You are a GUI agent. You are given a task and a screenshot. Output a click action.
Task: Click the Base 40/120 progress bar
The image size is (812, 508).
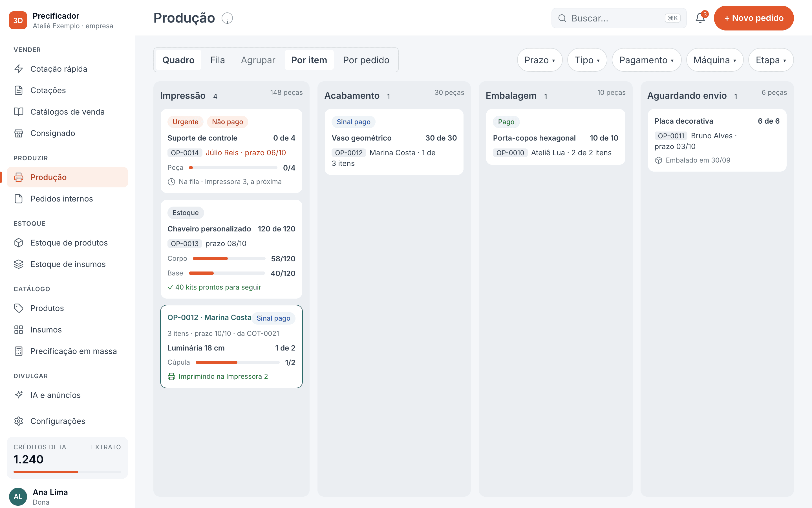(227, 273)
